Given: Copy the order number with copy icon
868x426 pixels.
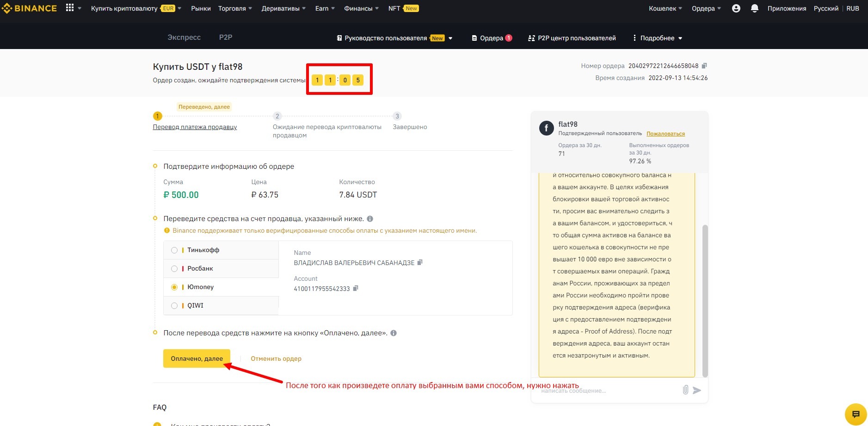Looking at the screenshot, I should tap(704, 66).
